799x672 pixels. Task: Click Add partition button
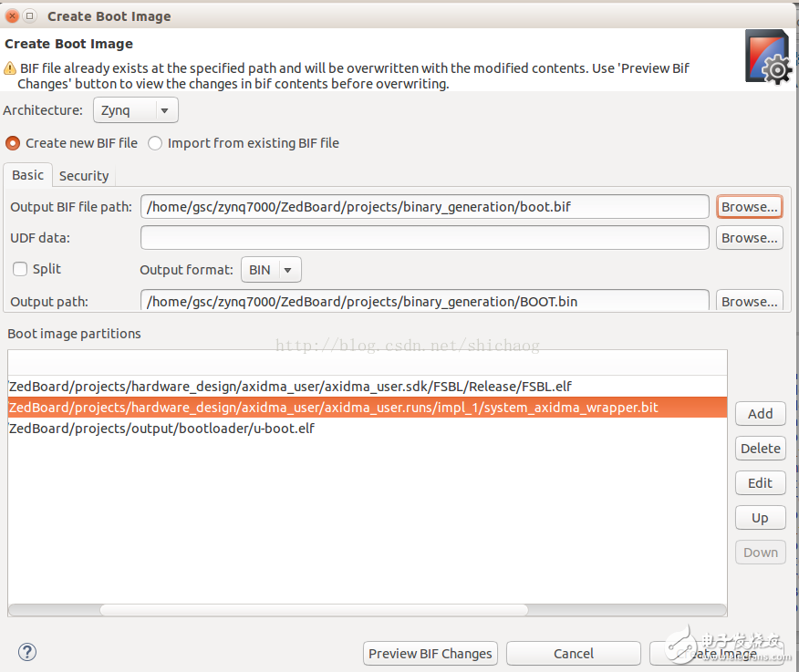point(760,414)
